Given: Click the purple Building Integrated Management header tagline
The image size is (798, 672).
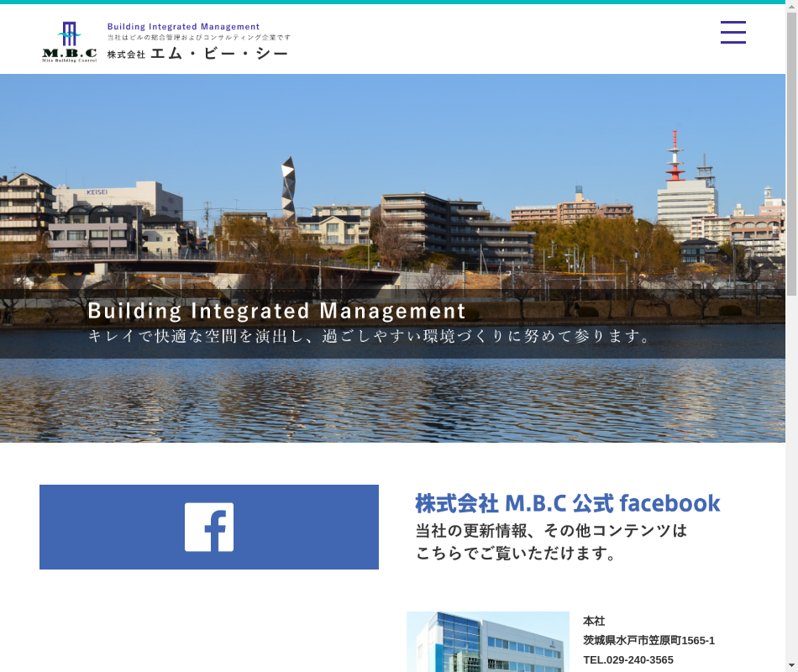Looking at the screenshot, I should pyautogui.click(x=183, y=27).
